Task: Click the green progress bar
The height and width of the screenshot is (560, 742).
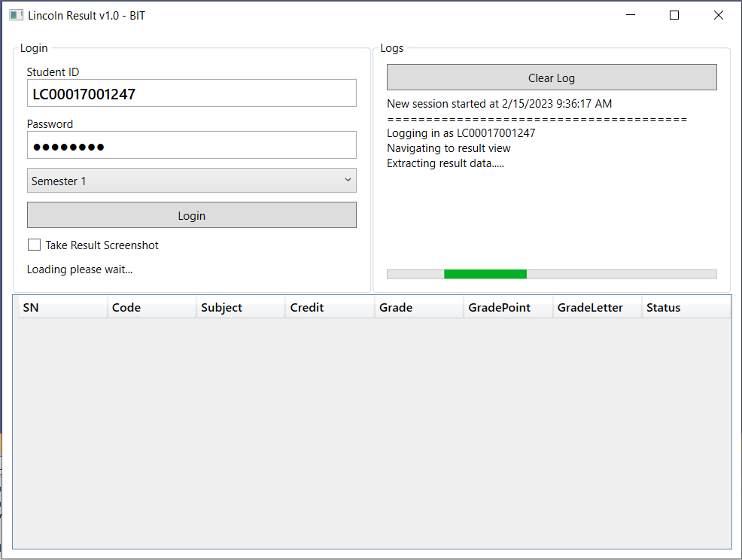Action: click(x=485, y=273)
